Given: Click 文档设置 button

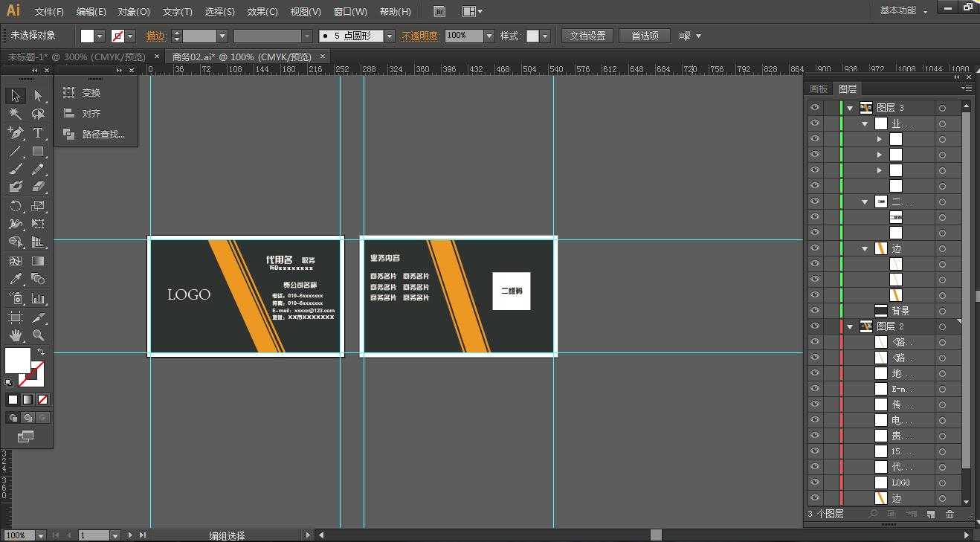Looking at the screenshot, I should (x=587, y=36).
